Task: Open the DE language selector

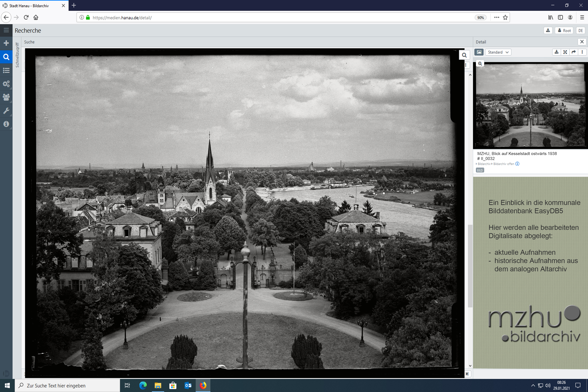Action: pos(581,31)
